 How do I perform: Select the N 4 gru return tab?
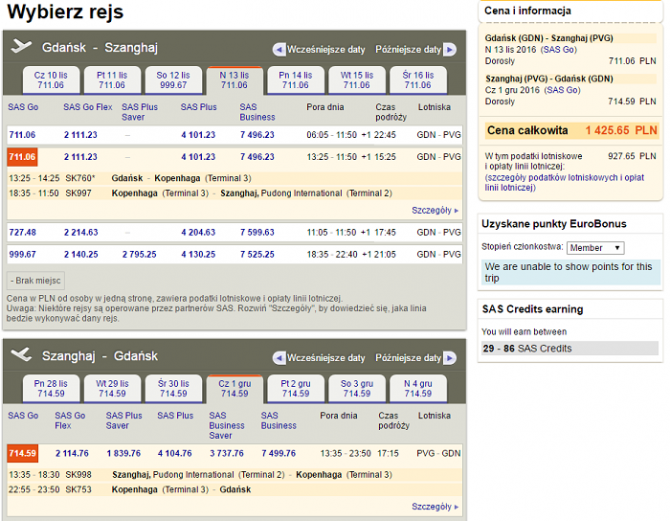point(418,389)
